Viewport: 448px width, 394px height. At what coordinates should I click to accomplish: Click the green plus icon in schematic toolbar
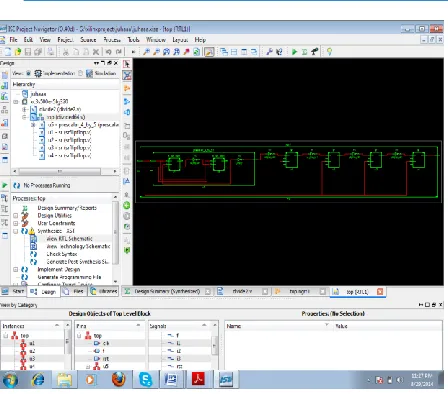[127, 205]
